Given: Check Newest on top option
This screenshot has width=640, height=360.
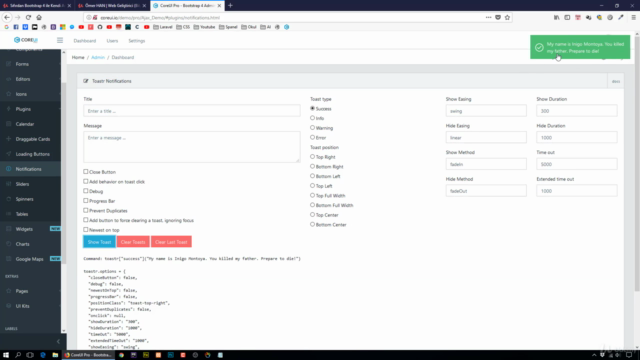Looking at the screenshot, I should pos(86,230).
